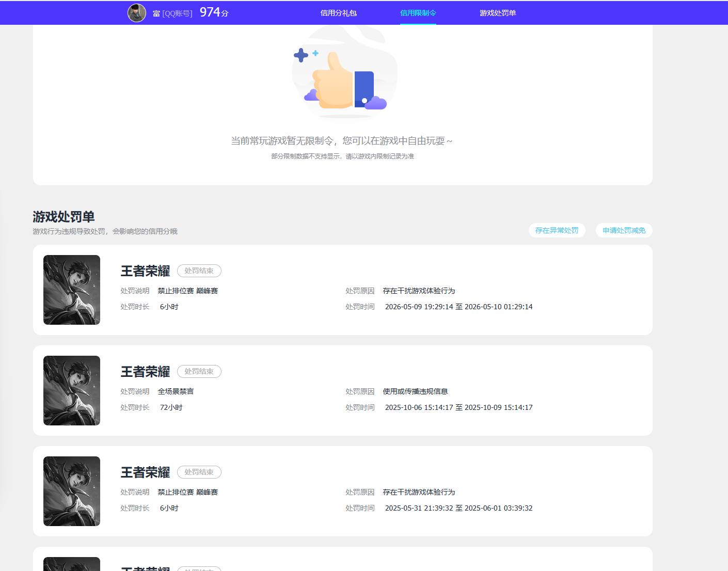This screenshot has height=571, width=728.
Task: Click the 存在异常处罚 button
Action: [x=557, y=230]
